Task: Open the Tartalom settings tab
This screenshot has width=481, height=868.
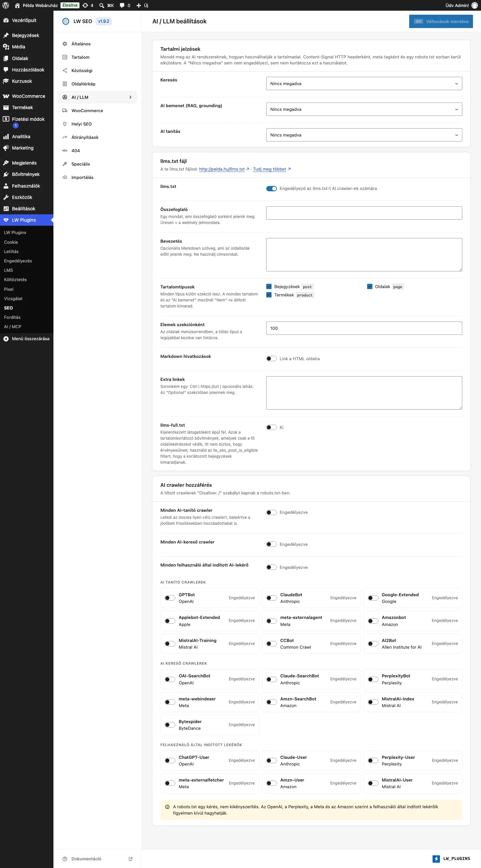Action: pyautogui.click(x=98, y=57)
